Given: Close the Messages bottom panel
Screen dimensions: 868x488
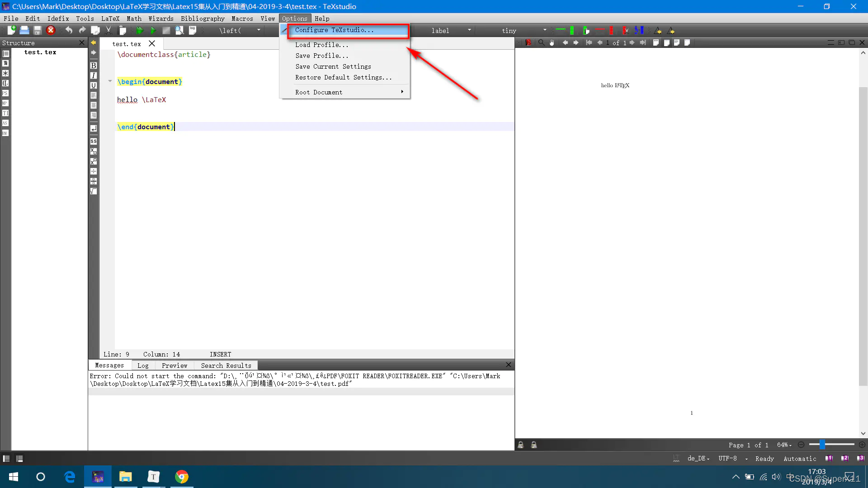Looking at the screenshot, I should pyautogui.click(x=509, y=365).
